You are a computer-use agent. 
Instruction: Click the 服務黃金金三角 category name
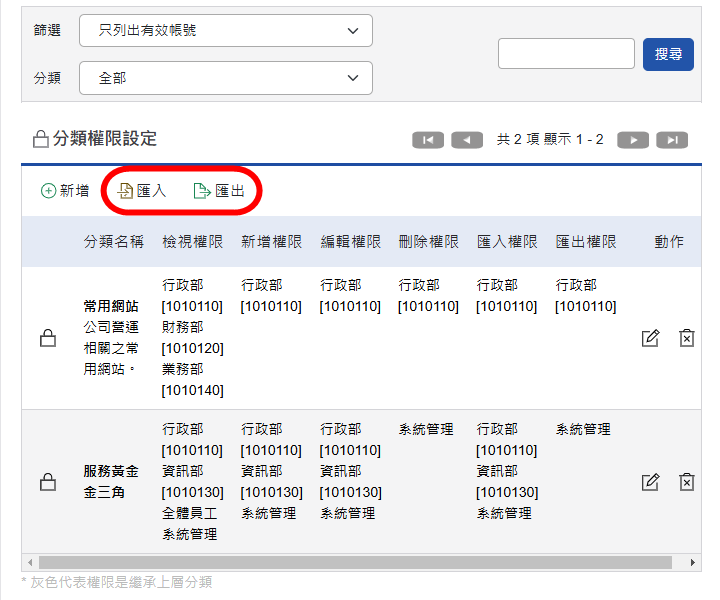111,482
